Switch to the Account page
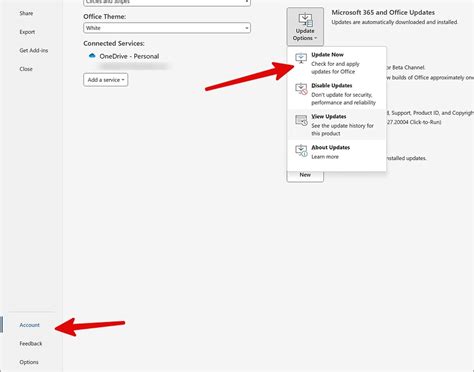The width and height of the screenshot is (474, 372). (29, 325)
